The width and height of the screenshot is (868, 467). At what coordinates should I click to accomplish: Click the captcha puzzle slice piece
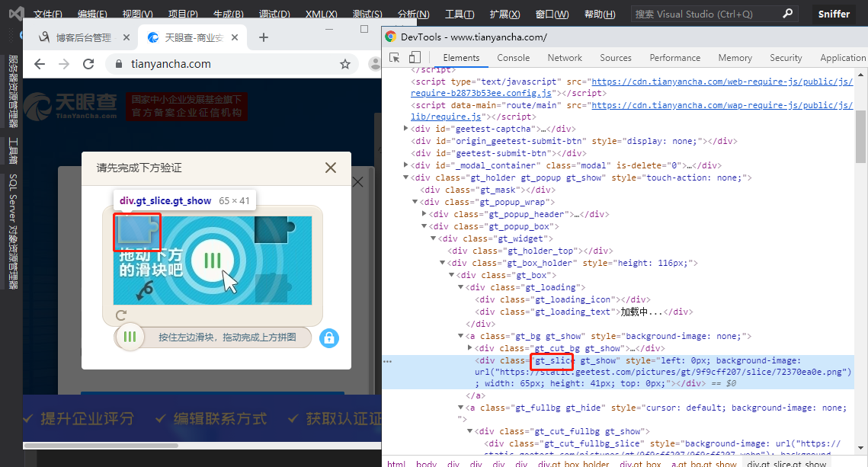pyautogui.click(x=136, y=232)
